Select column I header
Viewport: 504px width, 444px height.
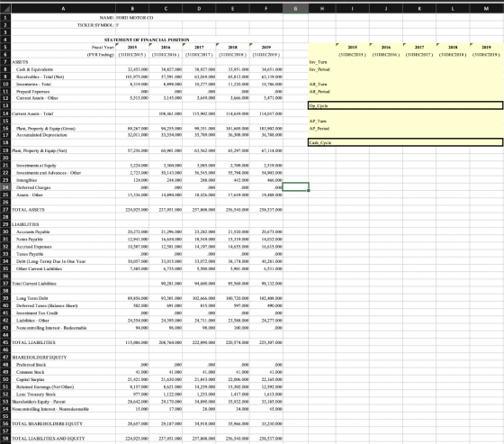(x=353, y=8)
